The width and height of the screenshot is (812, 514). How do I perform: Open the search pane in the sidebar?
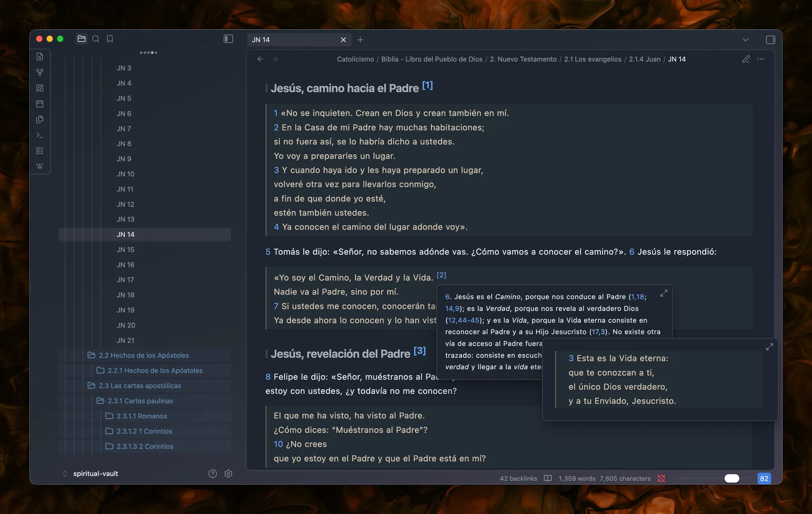pos(96,39)
